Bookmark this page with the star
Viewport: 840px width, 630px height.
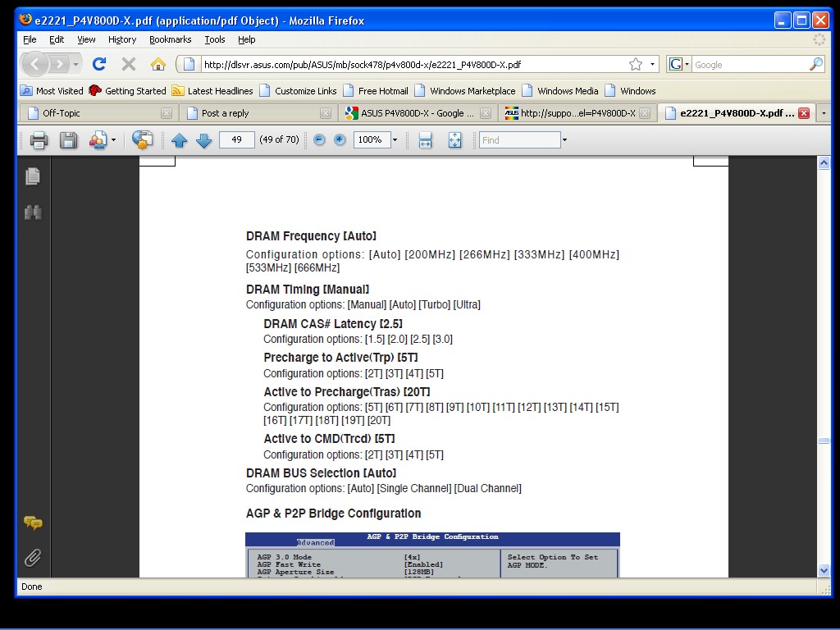pos(636,64)
